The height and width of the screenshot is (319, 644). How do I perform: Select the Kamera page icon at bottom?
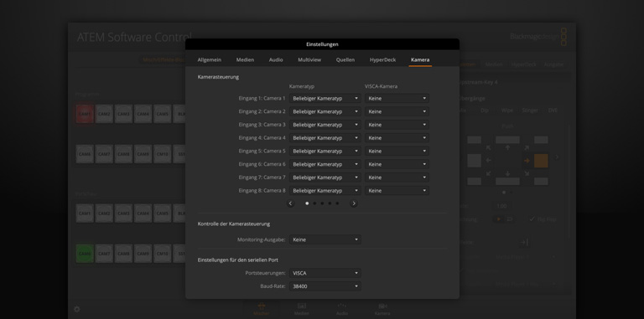tap(382, 309)
